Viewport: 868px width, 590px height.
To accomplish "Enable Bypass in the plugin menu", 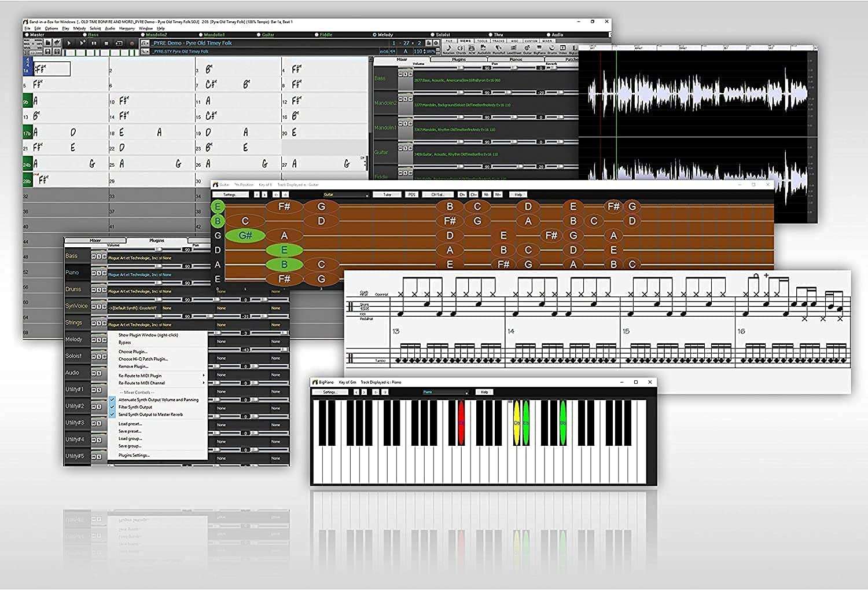I will pos(125,343).
